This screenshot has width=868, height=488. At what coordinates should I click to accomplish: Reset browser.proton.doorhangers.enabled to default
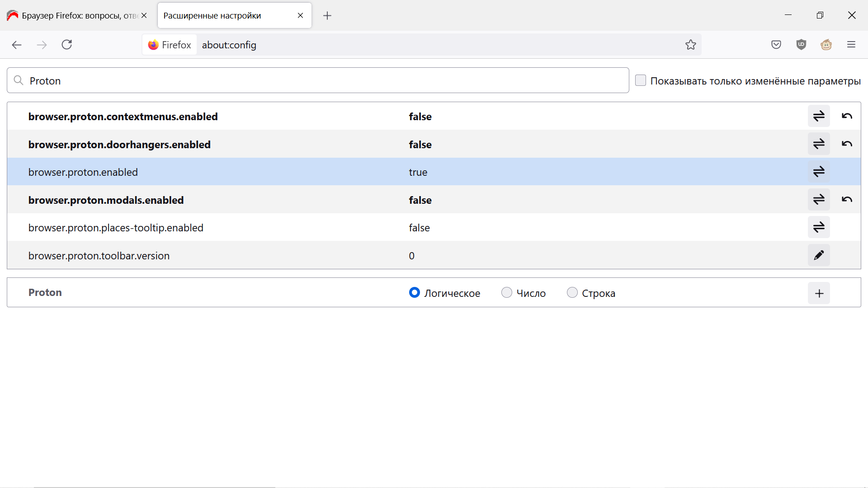point(847,144)
